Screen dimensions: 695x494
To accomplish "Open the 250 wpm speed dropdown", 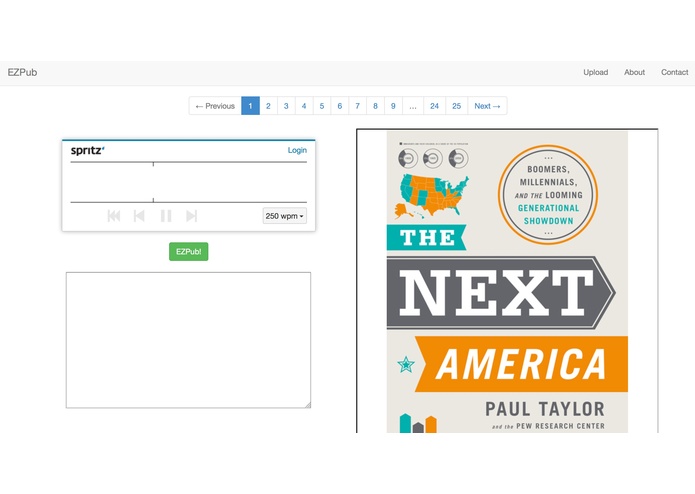I will click(x=285, y=216).
